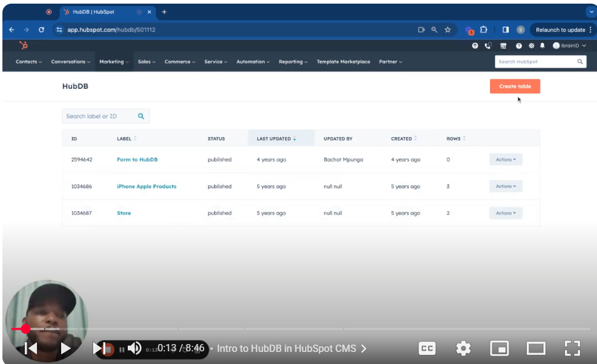Screen dimensions: 597x364
Task: Open the ibrainID account menu
Action: pyautogui.click(x=569, y=45)
